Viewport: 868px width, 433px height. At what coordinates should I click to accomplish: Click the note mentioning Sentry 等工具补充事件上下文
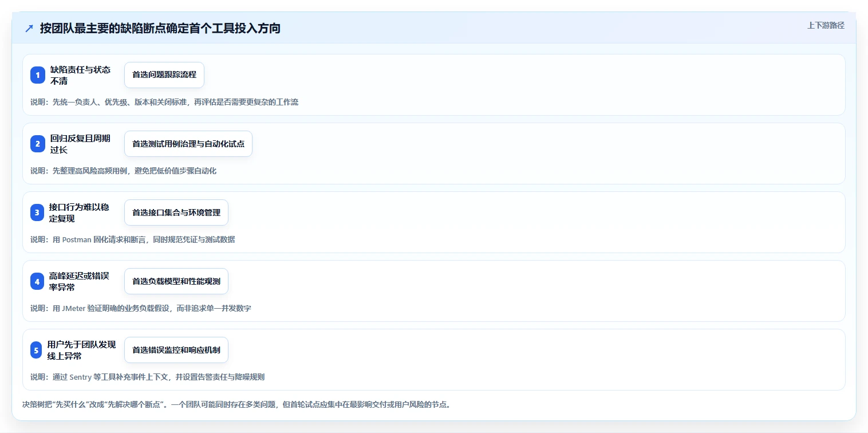[x=147, y=377]
